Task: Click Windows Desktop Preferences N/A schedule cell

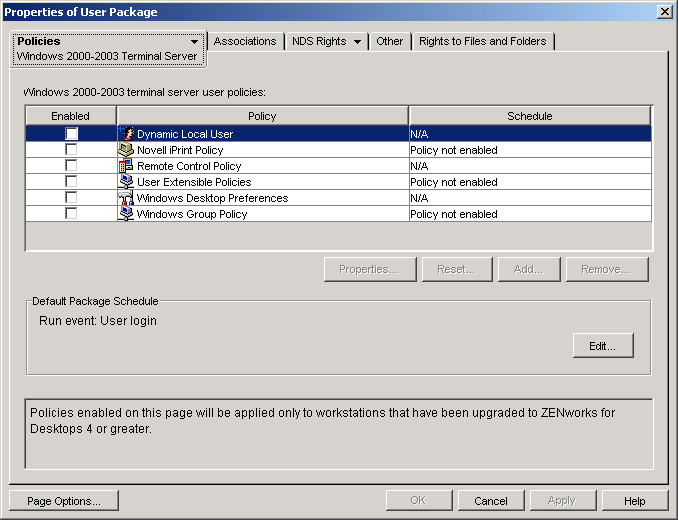Action: [x=530, y=198]
